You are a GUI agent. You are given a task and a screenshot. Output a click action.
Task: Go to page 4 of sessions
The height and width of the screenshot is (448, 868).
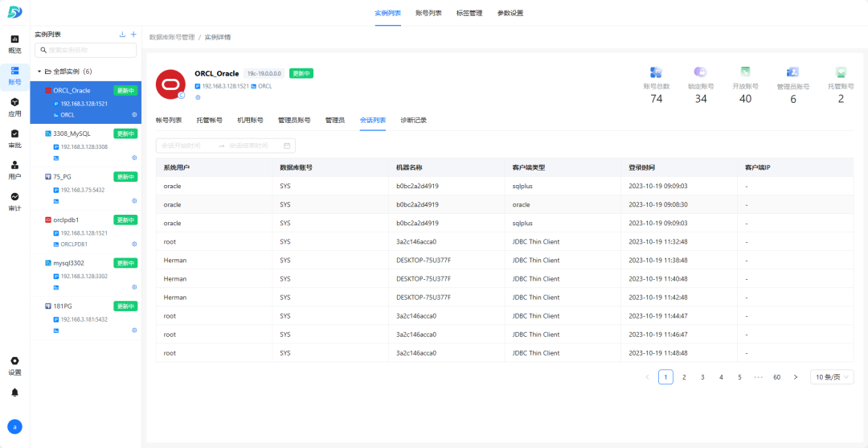721,377
